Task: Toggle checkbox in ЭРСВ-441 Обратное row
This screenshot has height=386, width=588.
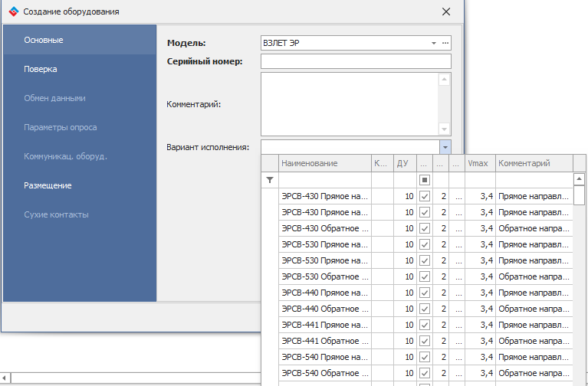Action: point(425,341)
